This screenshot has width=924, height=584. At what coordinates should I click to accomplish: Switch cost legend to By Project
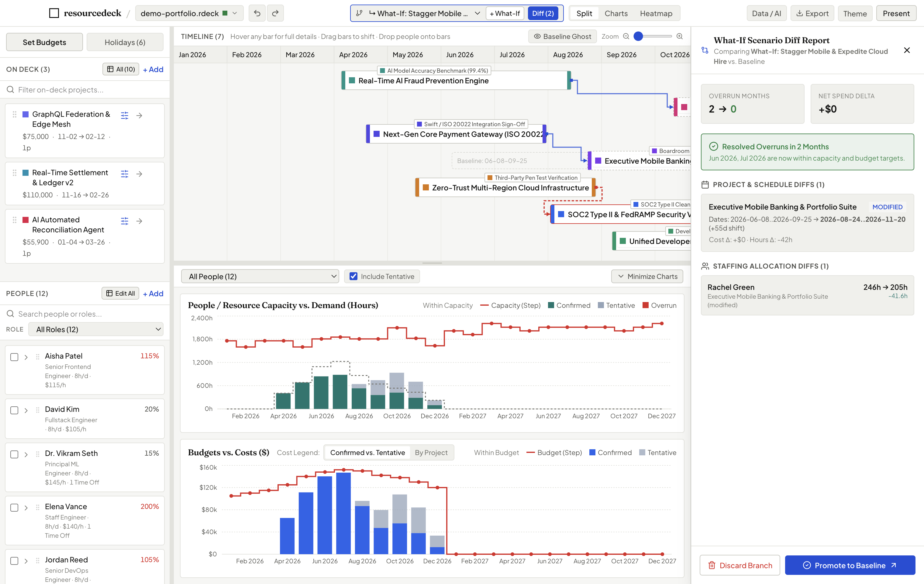[x=431, y=452]
